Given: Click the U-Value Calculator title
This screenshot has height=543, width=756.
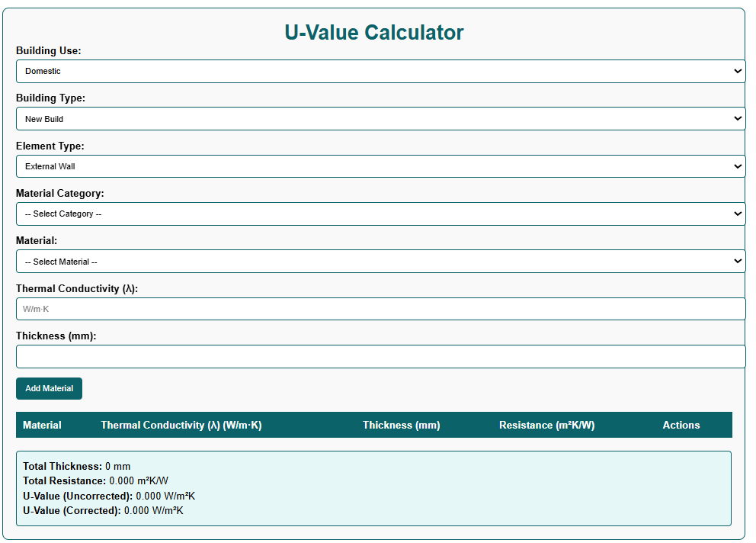Looking at the screenshot, I should tap(373, 32).
